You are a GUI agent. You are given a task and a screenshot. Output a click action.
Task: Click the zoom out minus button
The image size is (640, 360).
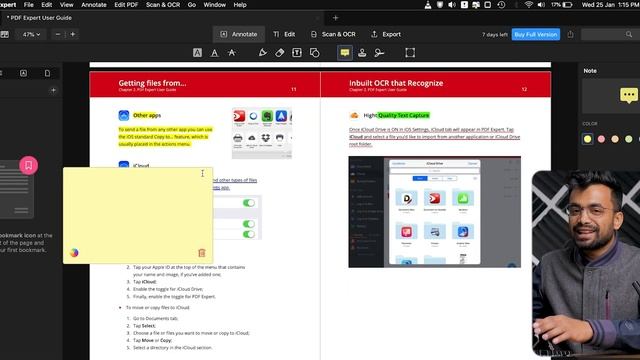click(58, 34)
